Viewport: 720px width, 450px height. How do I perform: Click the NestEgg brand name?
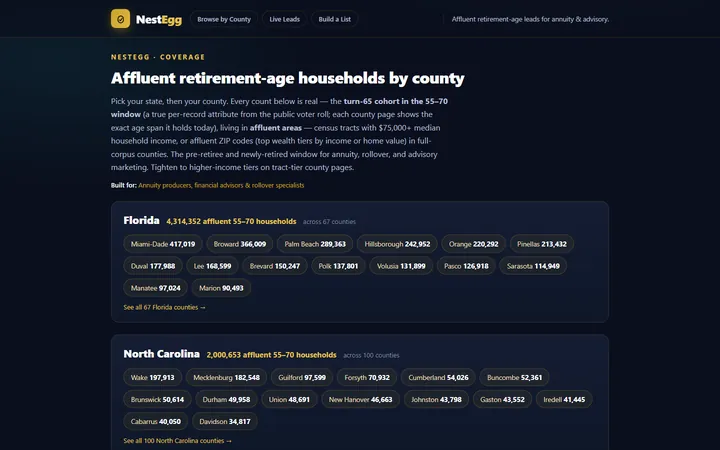(159, 19)
